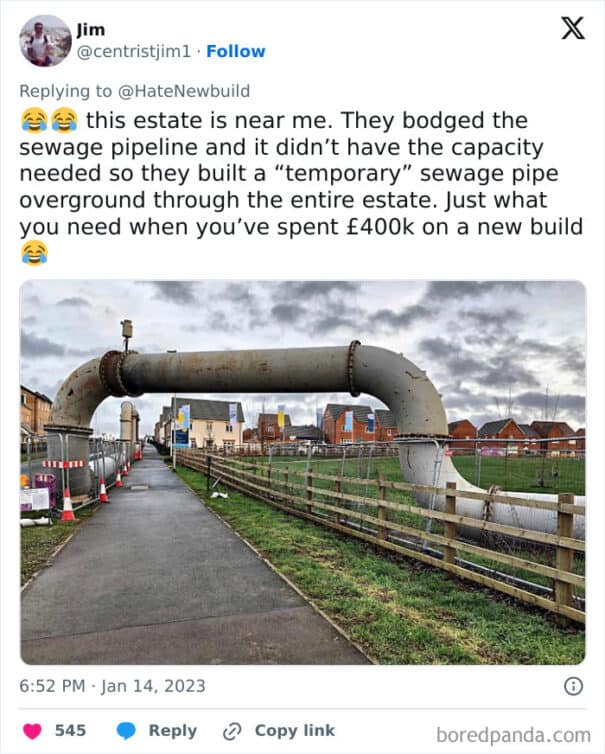
Task: Click the heart like icon
Action: click(32, 731)
